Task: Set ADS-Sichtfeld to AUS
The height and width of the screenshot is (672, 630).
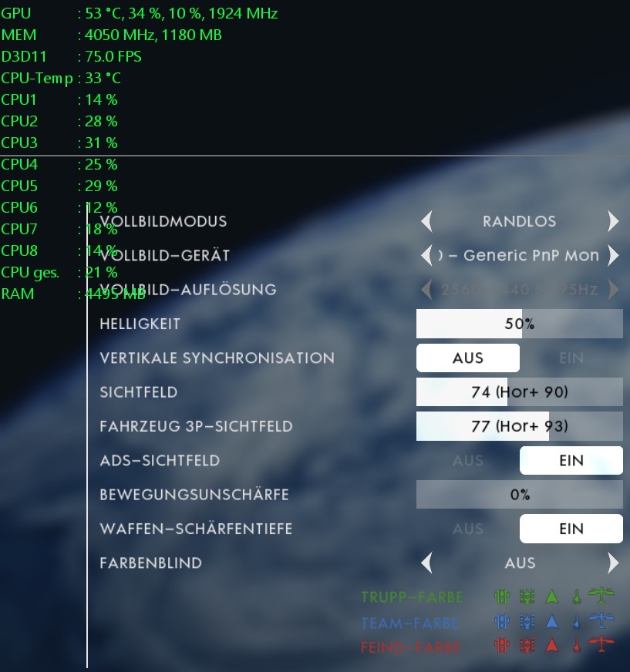Action: point(468,460)
